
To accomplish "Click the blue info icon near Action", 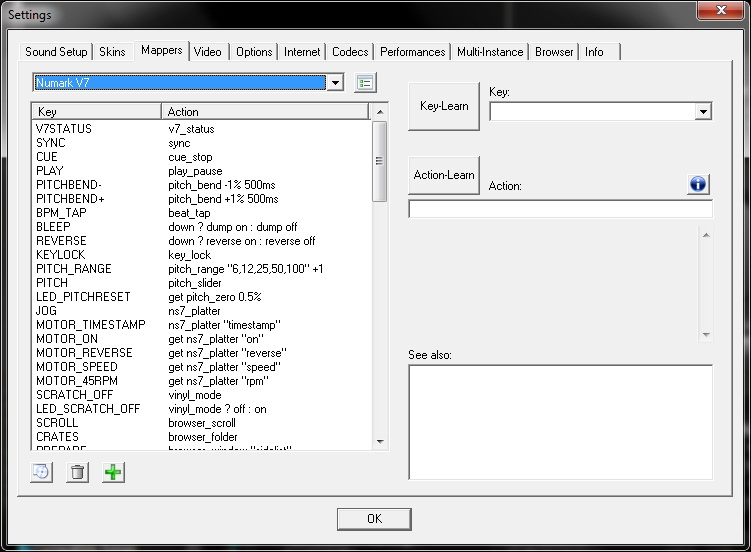I will click(x=698, y=185).
